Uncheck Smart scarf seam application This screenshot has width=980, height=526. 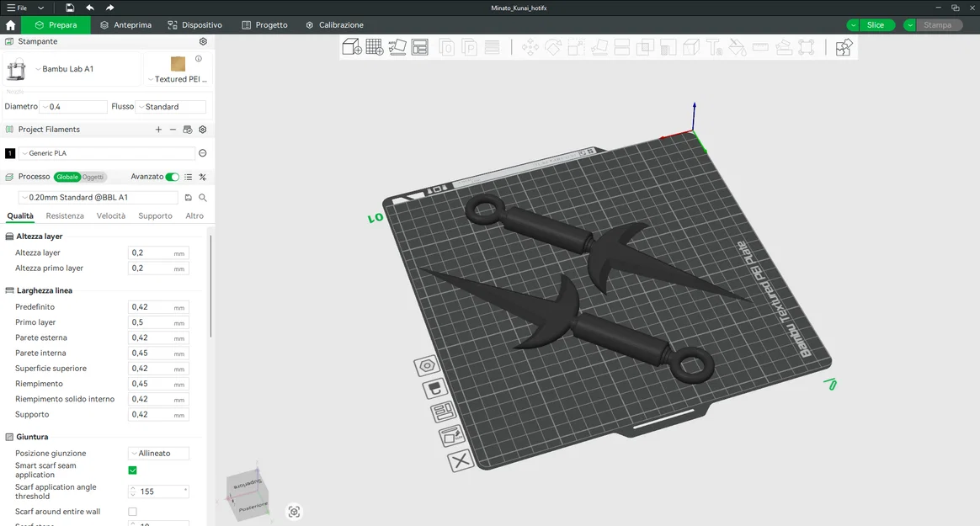pos(132,470)
